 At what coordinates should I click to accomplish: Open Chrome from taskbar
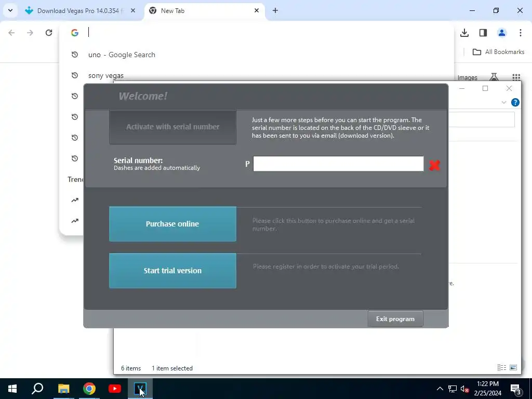pyautogui.click(x=89, y=389)
